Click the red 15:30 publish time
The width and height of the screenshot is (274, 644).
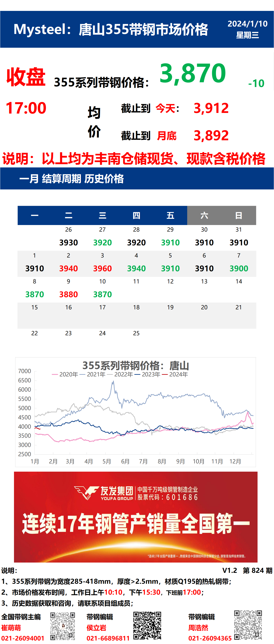[x=151, y=592]
